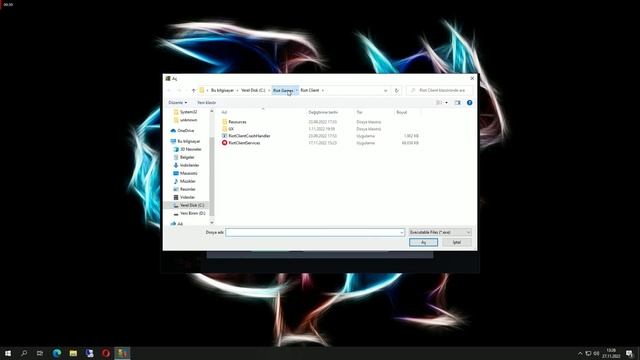Select the RiotClientServices executable
Screen dimensions: 640x360
pyautogui.click(x=244, y=143)
